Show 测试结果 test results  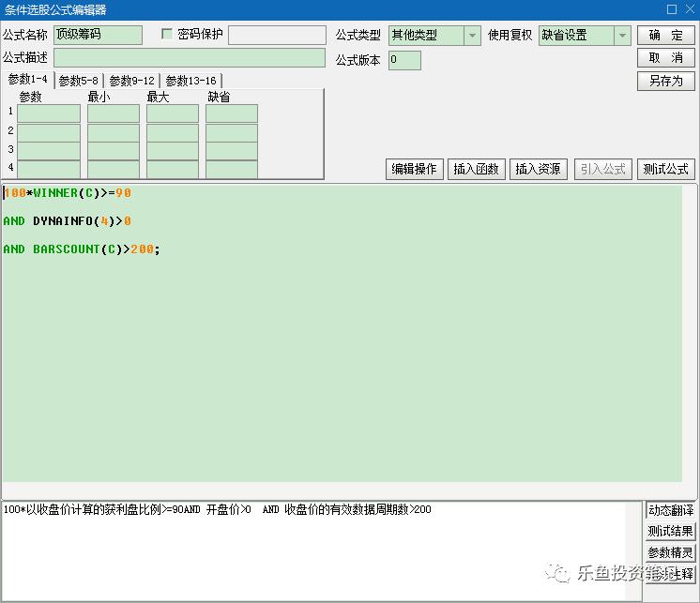click(x=671, y=531)
